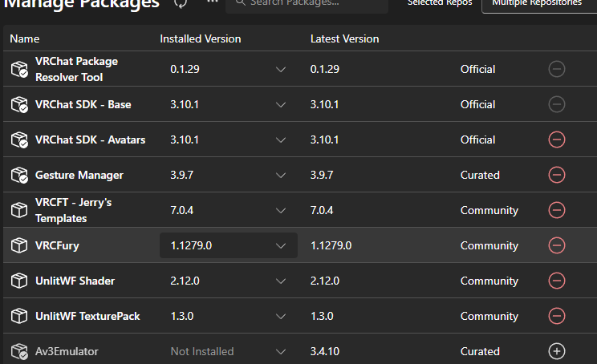The width and height of the screenshot is (597, 364).
Task: Click the Search Packages input field
Action: (309, 4)
